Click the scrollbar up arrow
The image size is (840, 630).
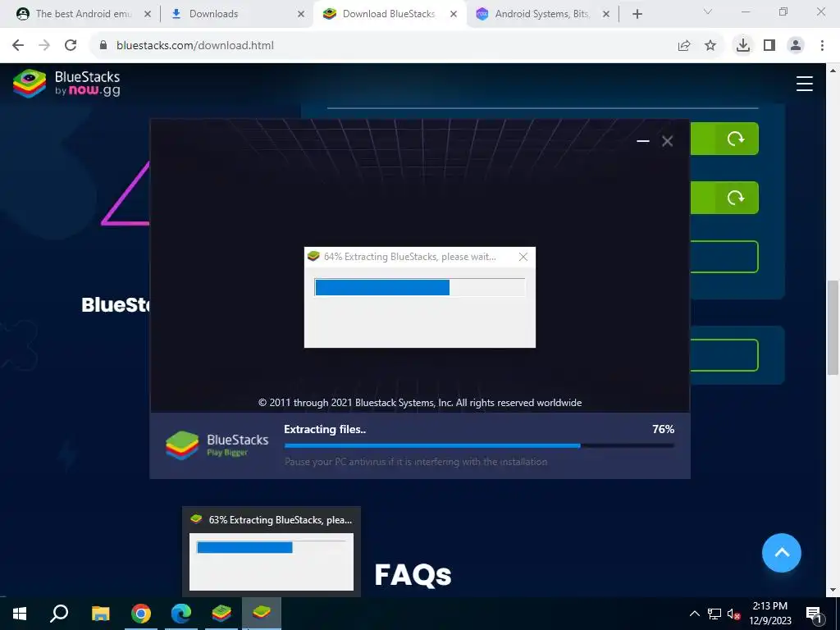[833, 70]
